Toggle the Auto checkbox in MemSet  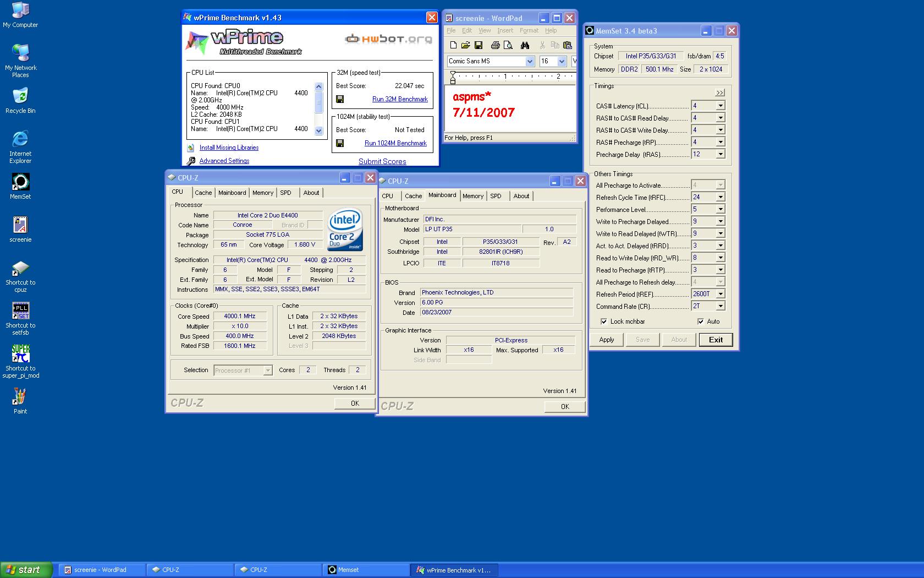point(701,321)
